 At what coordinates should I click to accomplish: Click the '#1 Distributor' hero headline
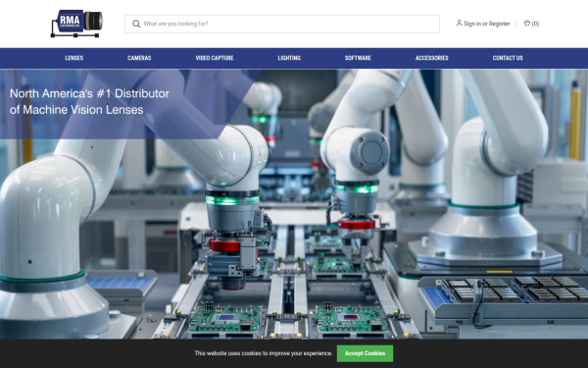coord(89,101)
